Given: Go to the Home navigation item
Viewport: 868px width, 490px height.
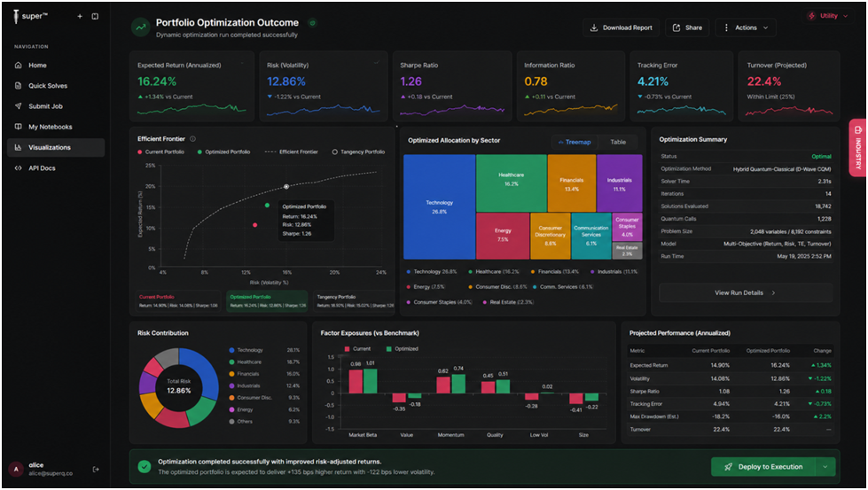Looking at the screenshot, I should click(56, 66).
